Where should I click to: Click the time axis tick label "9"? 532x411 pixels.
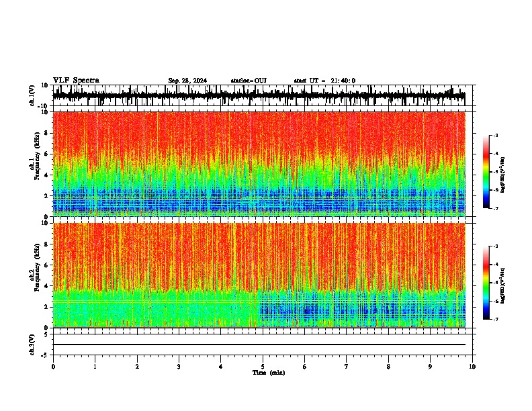[x=430, y=367]
